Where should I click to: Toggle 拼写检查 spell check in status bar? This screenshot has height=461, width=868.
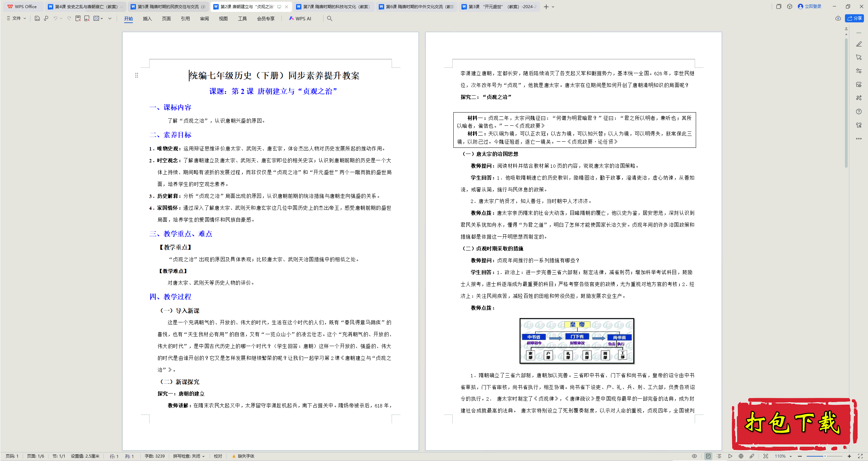[x=189, y=456]
